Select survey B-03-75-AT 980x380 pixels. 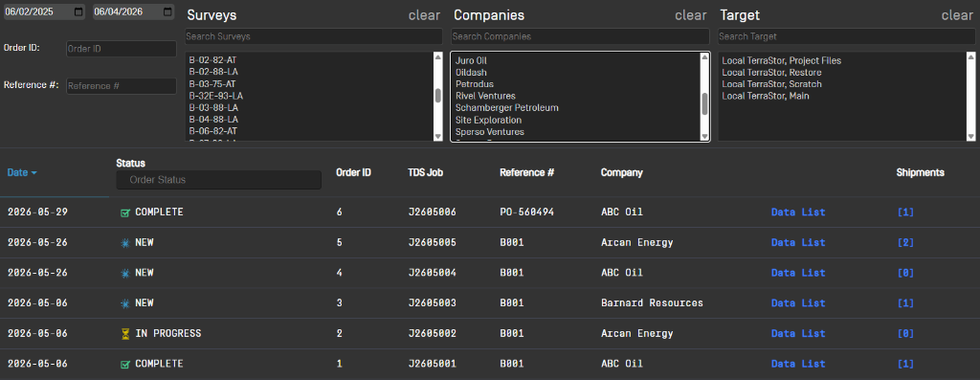click(x=212, y=83)
